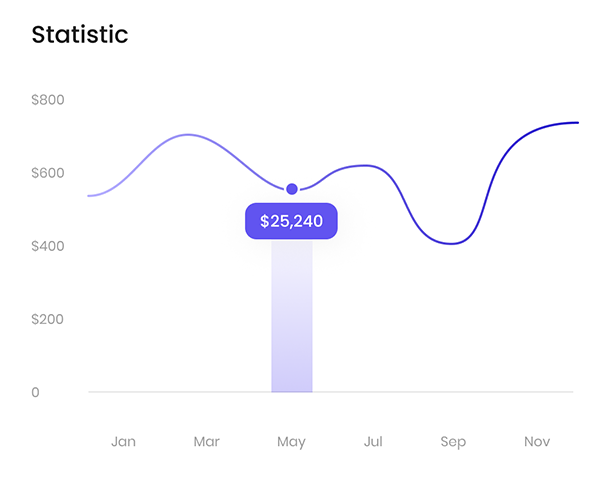Image resolution: width=602 pixels, height=478 pixels.
Task: Select the Jan month label
Action: tap(123, 442)
